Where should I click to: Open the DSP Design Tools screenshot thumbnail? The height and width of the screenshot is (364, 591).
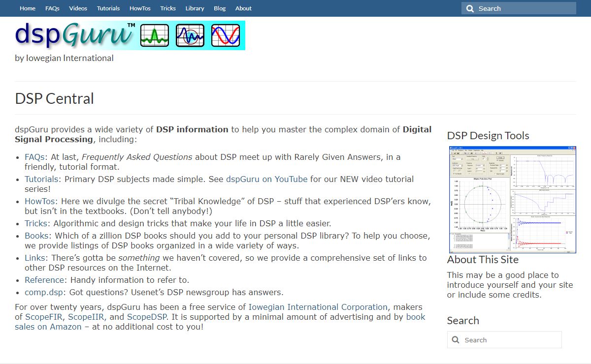512,200
